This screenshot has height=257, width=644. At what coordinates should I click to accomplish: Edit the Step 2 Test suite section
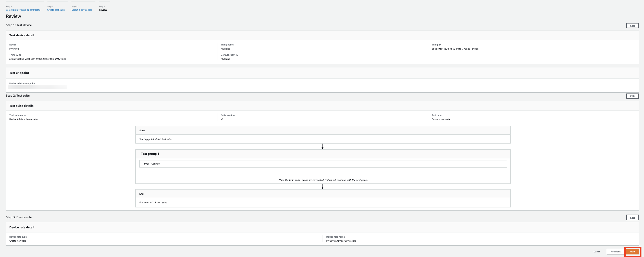point(632,96)
